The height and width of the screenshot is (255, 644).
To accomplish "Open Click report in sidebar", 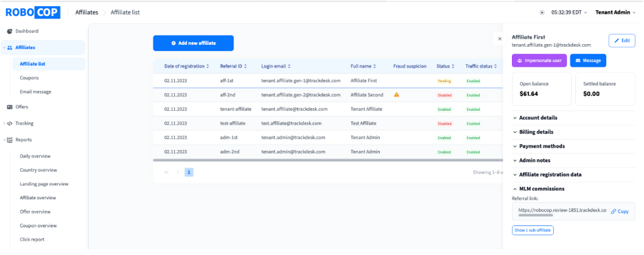I will [32, 239].
